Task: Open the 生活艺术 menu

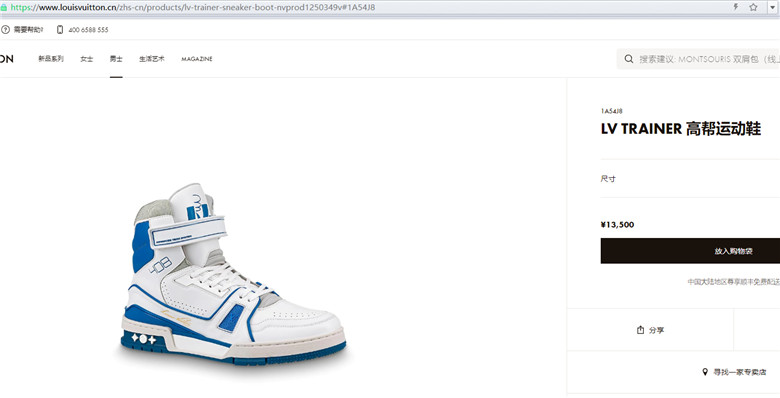Action: click(x=152, y=59)
